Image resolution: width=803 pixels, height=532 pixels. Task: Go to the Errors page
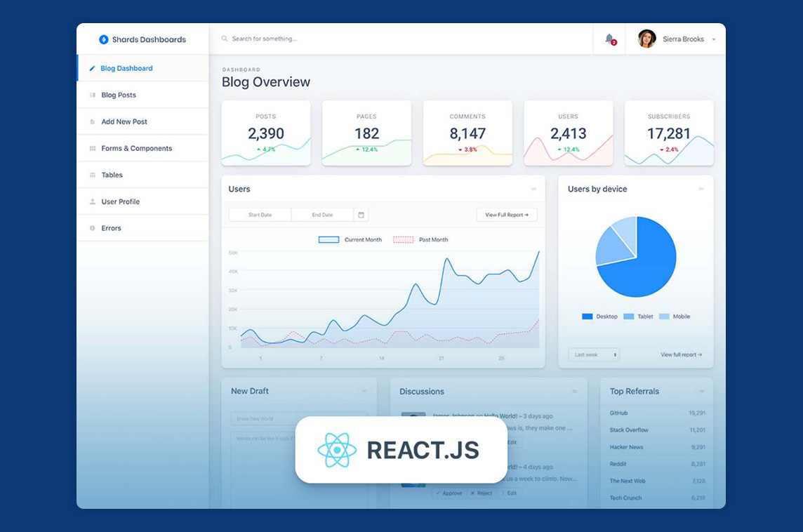pyautogui.click(x=143, y=228)
